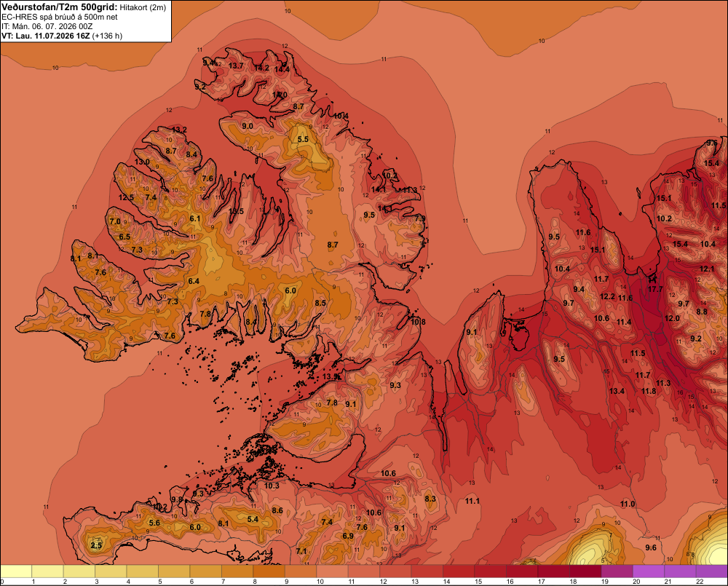Click the 6.5 temperature value
Image resolution: width=728 pixels, height=586 pixels.
[x=124, y=237]
